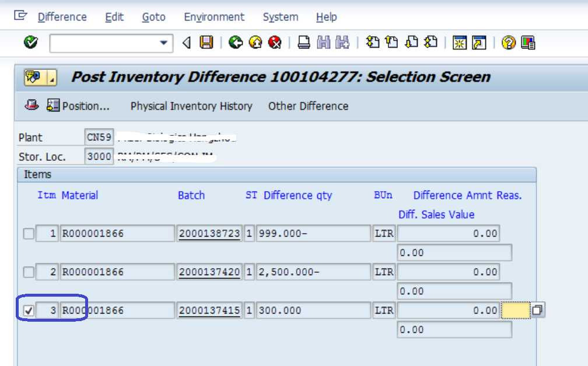Screen dimensions: 588x366
Task: Click the Plant field CN59
Action: pyautogui.click(x=99, y=137)
